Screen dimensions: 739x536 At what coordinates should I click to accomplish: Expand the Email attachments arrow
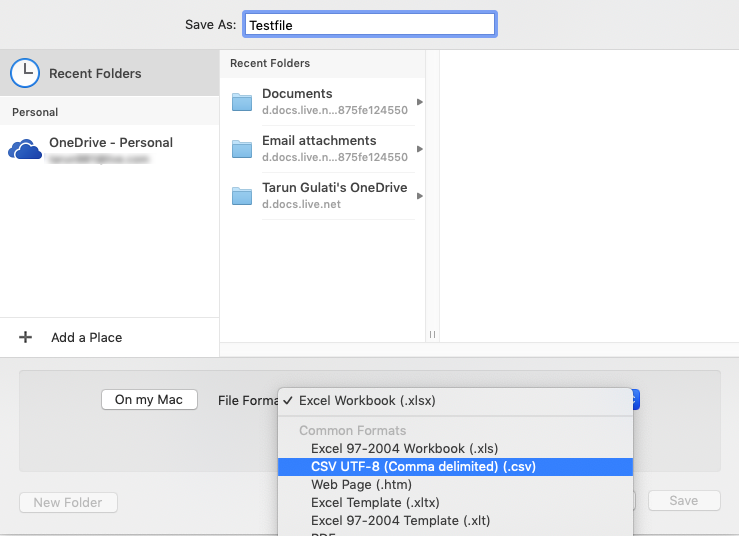coord(419,149)
